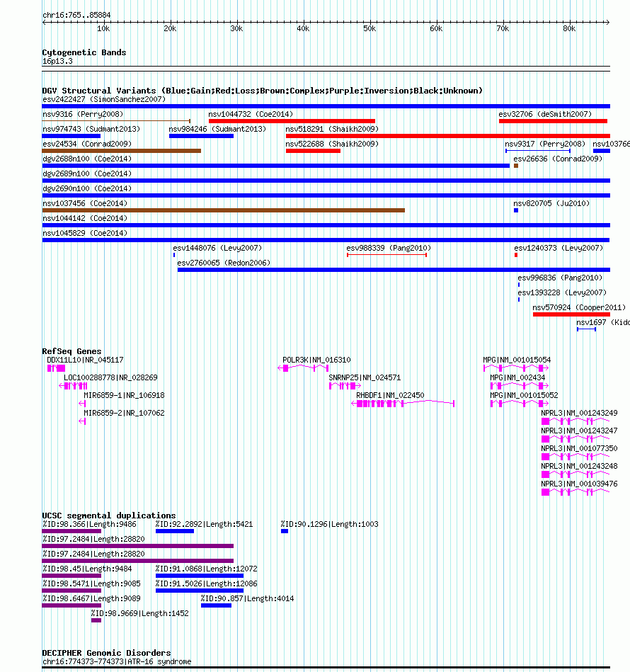
Task: Select POLR3K|NM_016310 gene label
Action: [316, 360]
